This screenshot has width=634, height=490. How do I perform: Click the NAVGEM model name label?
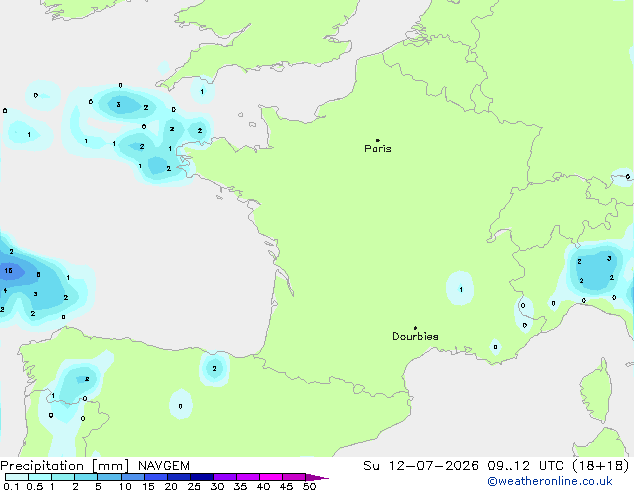pyautogui.click(x=164, y=466)
